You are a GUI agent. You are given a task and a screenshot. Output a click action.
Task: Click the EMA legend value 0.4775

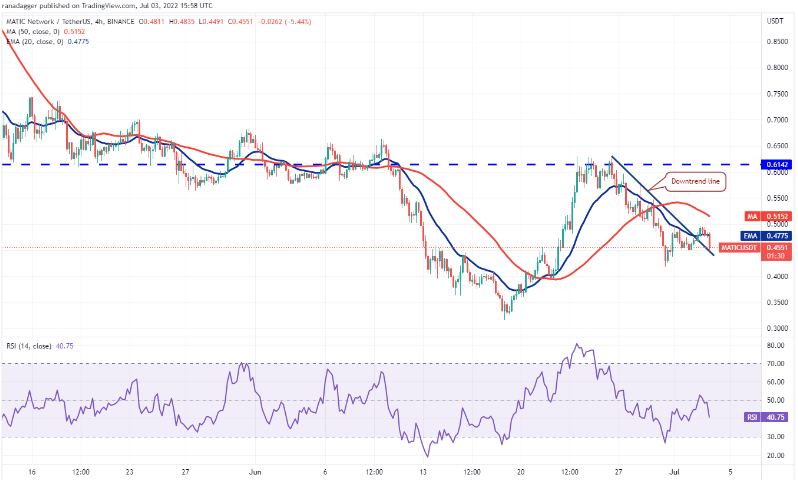78,41
